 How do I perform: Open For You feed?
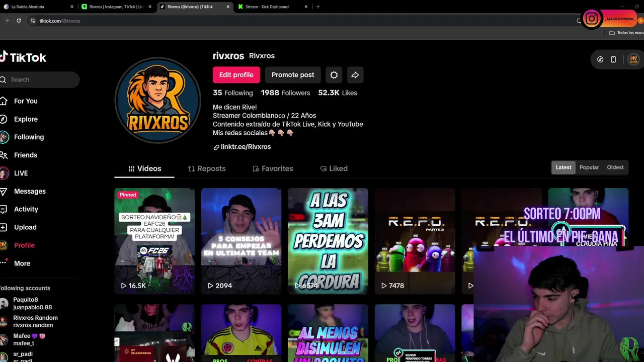(x=25, y=101)
